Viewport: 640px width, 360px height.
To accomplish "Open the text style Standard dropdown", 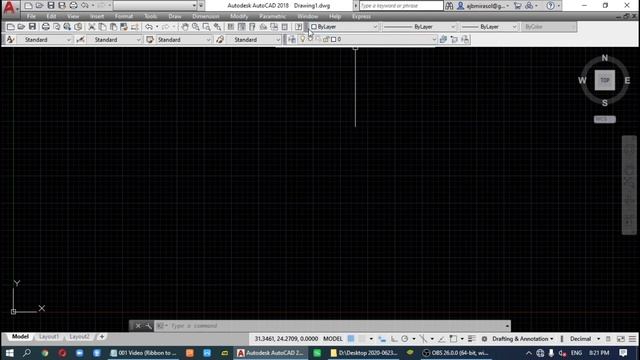I will pyautogui.click(x=44, y=40).
